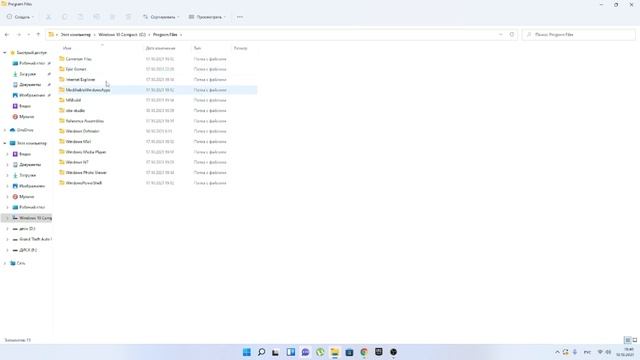640x360 pixels.
Task: Go back with the Back arrow
Action: [7, 35]
